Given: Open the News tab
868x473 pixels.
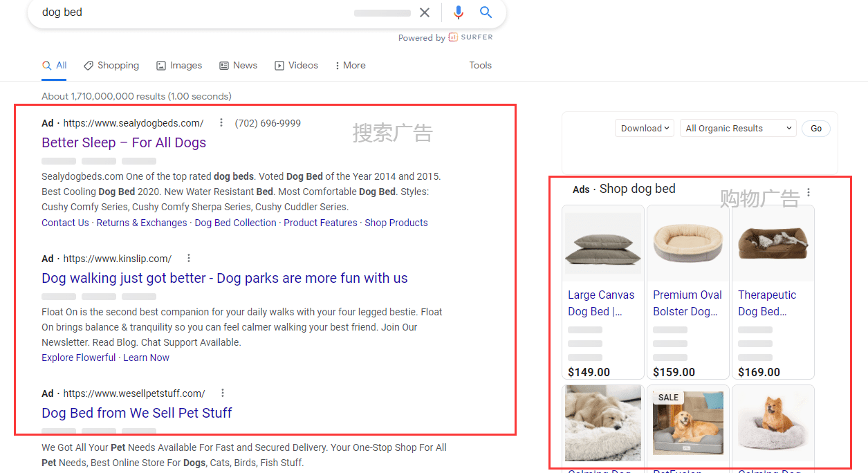Looking at the screenshot, I should [239, 65].
